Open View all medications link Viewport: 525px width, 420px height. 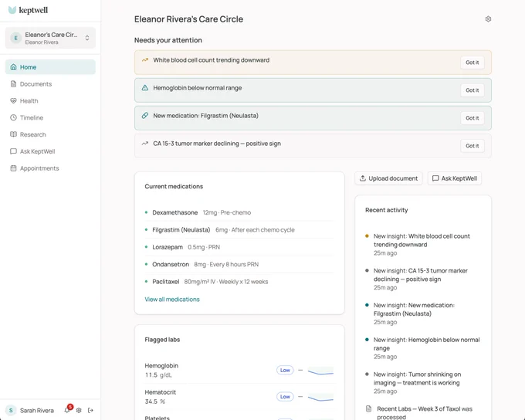172,300
